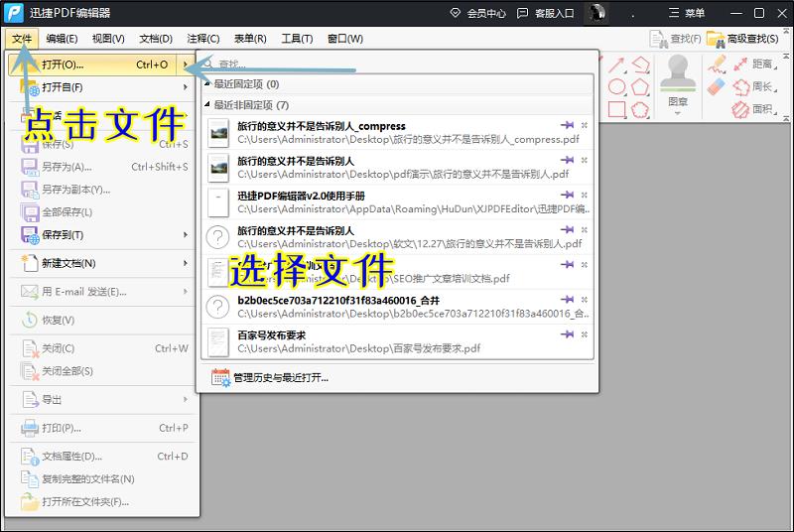
Task: Click the 打开所在文件夹 folder icon
Action: 30,501
